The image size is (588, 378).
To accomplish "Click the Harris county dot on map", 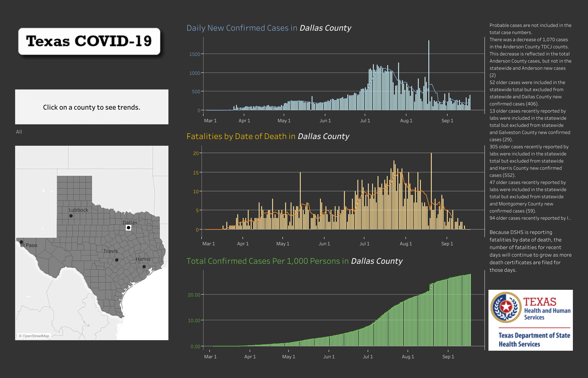I will tap(144, 266).
